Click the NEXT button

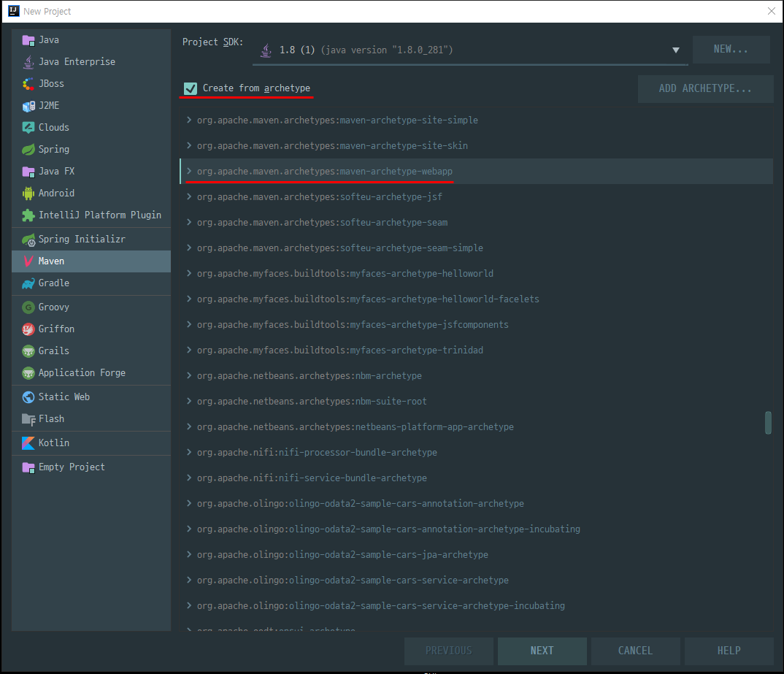542,651
